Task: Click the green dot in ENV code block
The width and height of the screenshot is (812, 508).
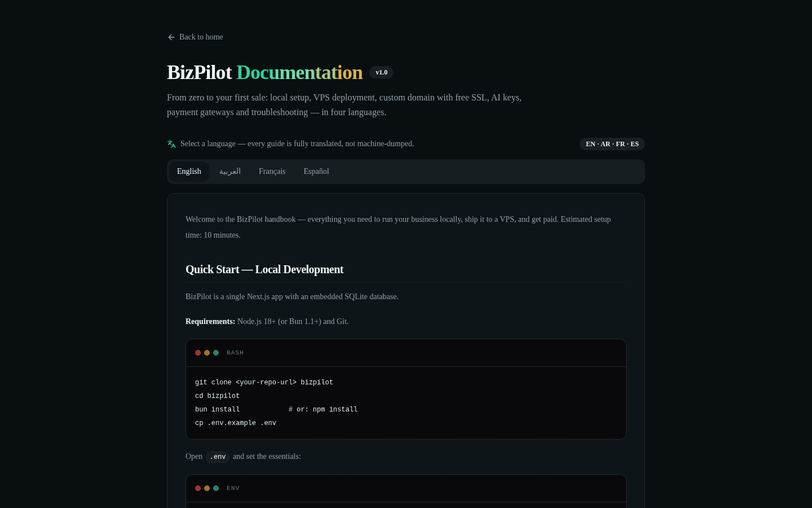Action: 216,488
